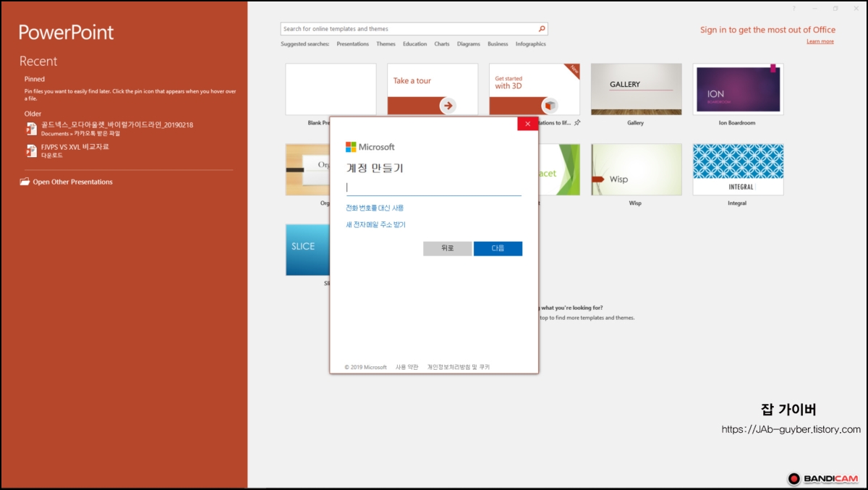Open the 개인정보처리방침 및 쿠키 link
Screen dimensions: 868x490
point(459,367)
